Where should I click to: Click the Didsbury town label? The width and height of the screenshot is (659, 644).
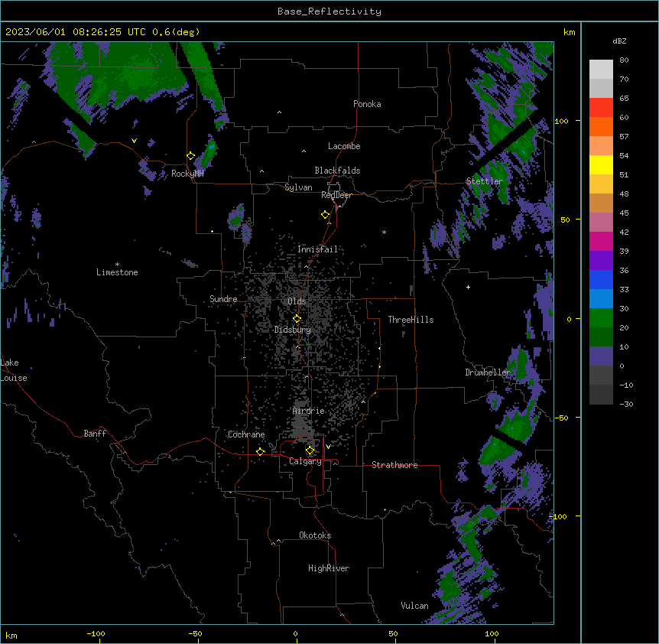point(293,330)
